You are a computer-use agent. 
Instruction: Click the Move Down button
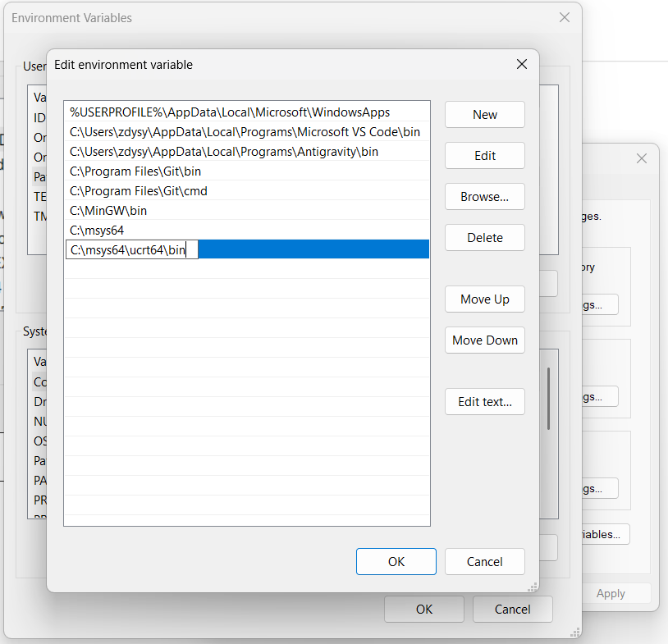click(484, 340)
